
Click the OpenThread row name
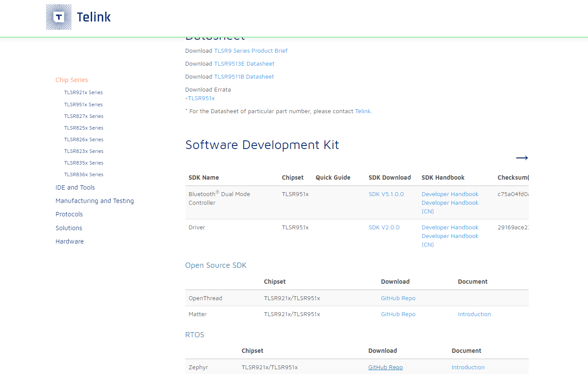205,298
